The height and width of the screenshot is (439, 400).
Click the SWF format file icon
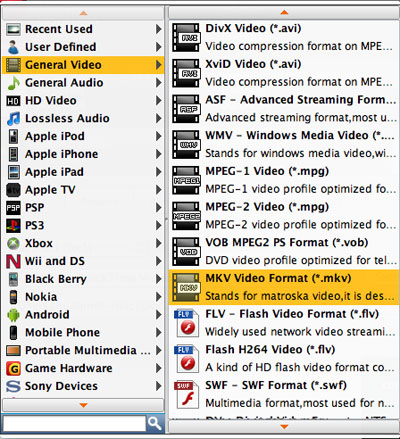point(186,394)
